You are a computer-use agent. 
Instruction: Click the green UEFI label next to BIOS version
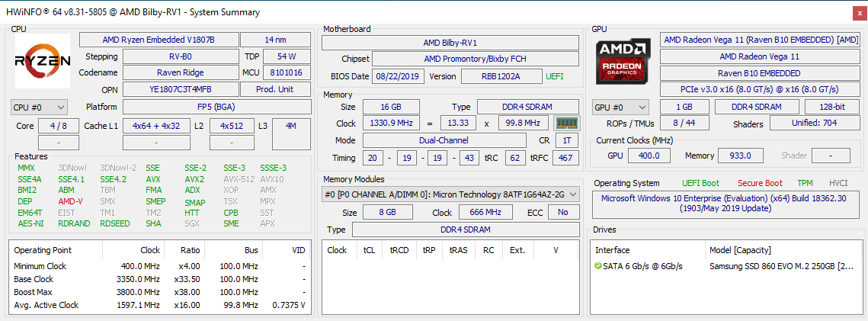[x=555, y=76]
